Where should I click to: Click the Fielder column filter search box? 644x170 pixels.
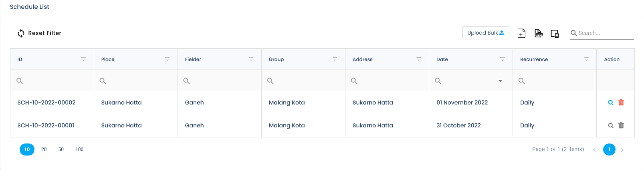click(x=220, y=81)
